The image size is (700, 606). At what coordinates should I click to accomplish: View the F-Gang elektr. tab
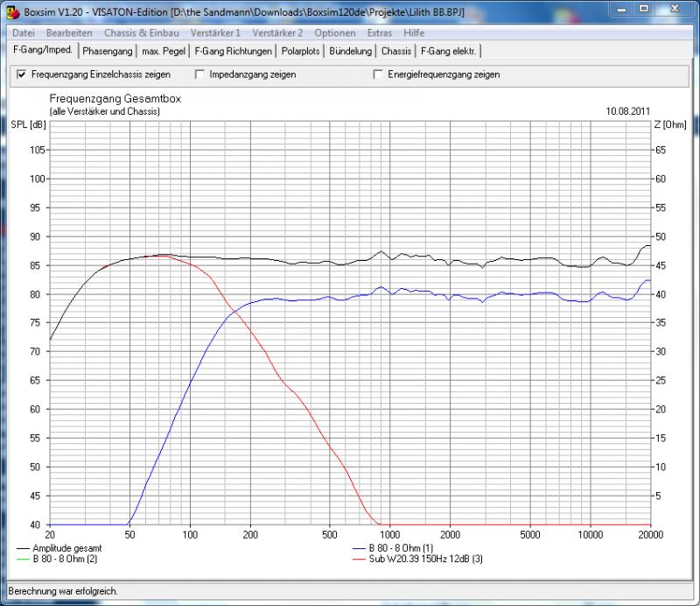[449, 51]
